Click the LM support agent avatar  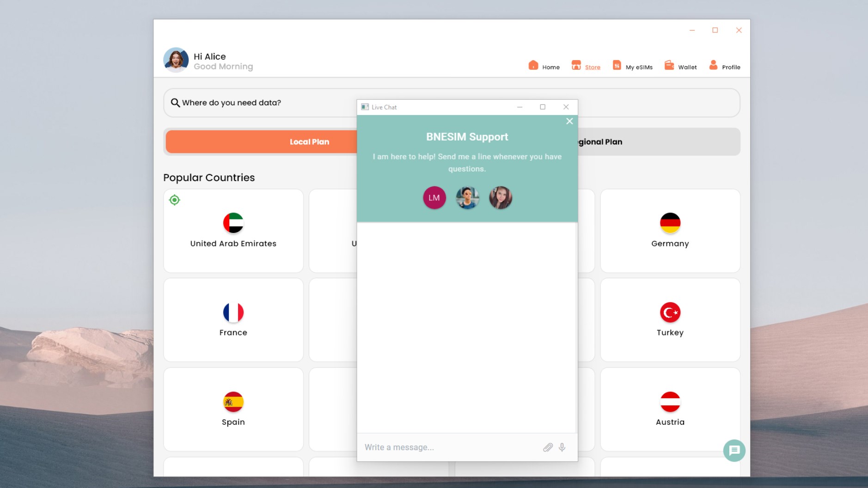click(434, 198)
